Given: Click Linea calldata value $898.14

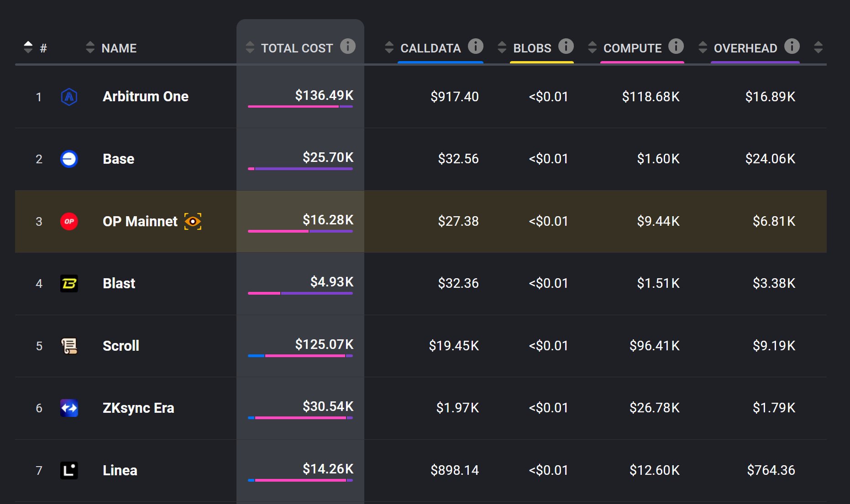Looking at the screenshot, I should 455,470.
